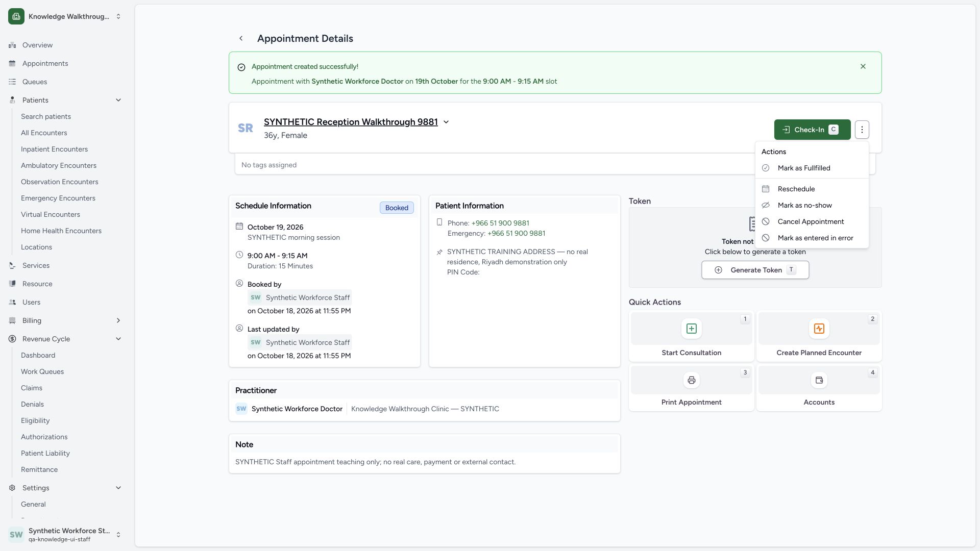
Task: Click the Overview sidebar icon
Action: click(12, 45)
